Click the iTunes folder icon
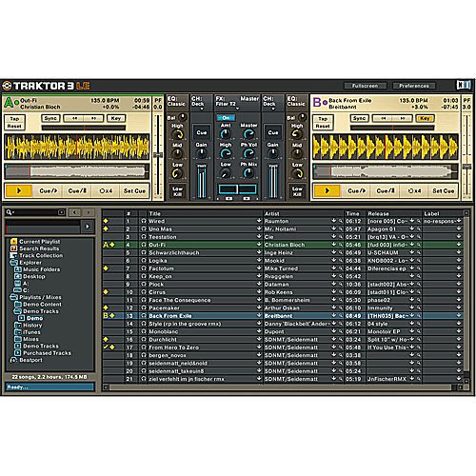476x476 pixels. coord(18,332)
